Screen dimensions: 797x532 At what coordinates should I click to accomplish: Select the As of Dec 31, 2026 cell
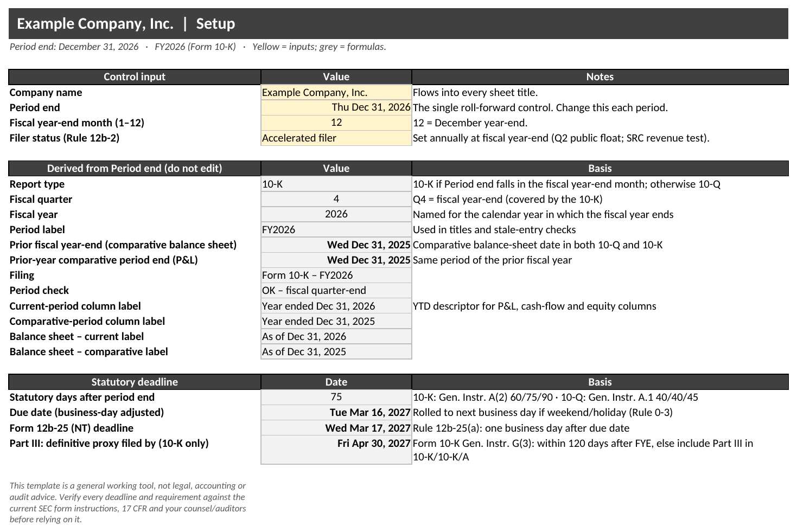pyautogui.click(x=336, y=336)
